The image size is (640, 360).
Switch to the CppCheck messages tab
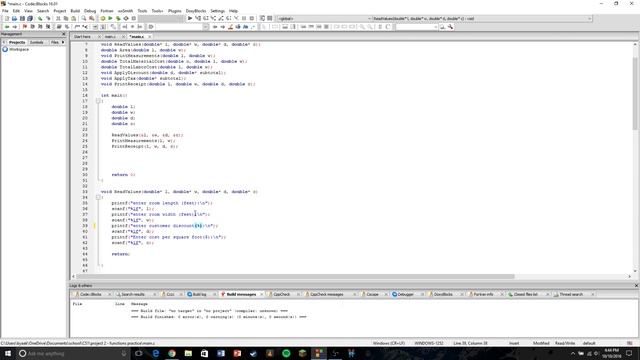pos(327,294)
